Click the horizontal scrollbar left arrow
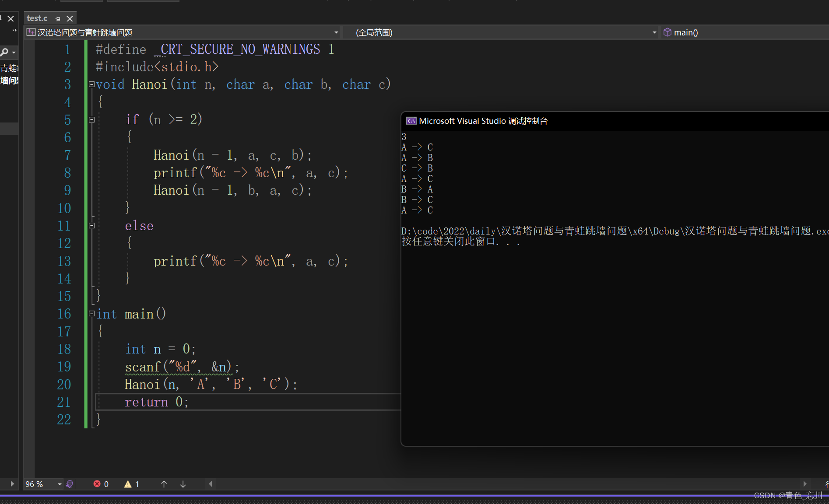This screenshot has height=504, width=829. [211, 484]
